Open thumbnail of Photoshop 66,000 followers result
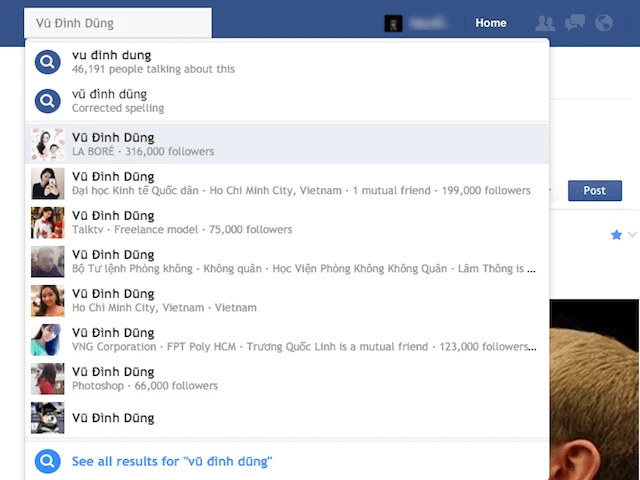Image resolution: width=640 pixels, height=480 pixels. 47,379
